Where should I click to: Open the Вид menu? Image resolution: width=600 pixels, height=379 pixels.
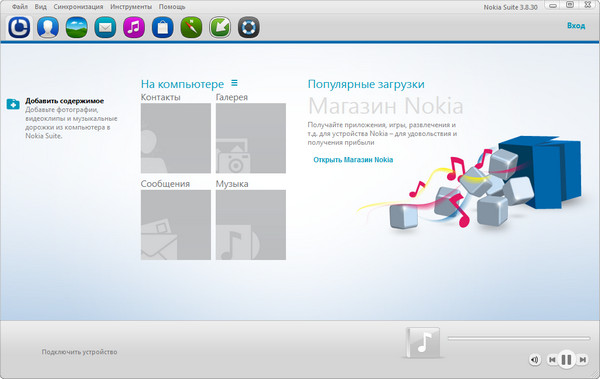(x=41, y=7)
